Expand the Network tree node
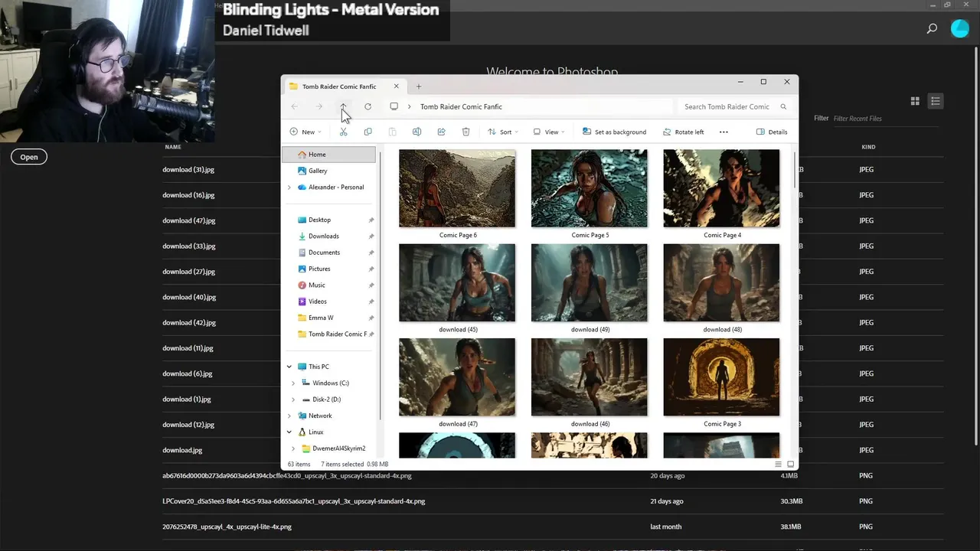The height and width of the screenshot is (551, 980). [x=289, y=416]
